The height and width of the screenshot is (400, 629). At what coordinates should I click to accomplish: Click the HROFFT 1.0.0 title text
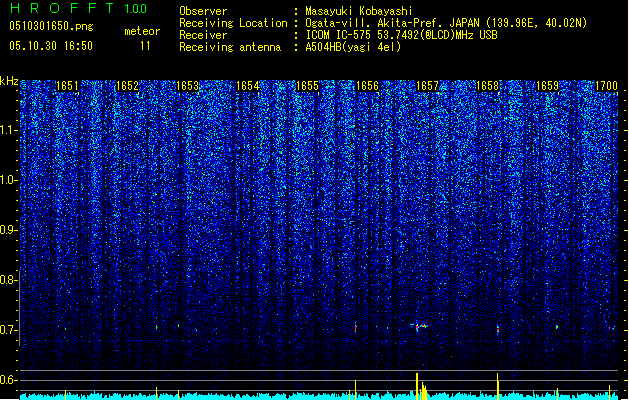tap(78, 8)
